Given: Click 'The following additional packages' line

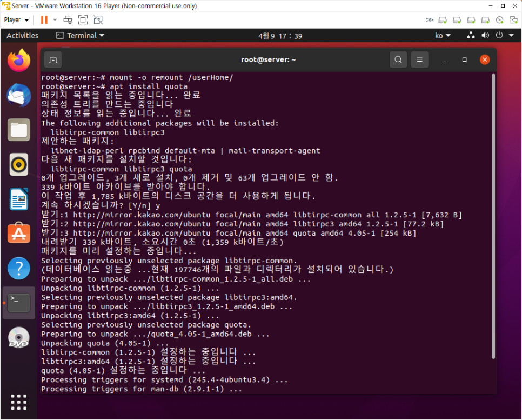Looking at the screenshot, I should [x=160, y=123].
